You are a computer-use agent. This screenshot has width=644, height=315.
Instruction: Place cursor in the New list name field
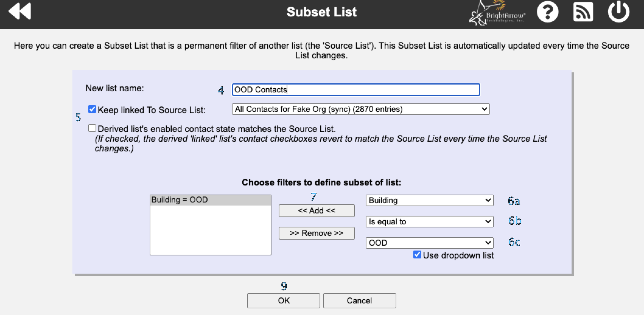[355, 90]
